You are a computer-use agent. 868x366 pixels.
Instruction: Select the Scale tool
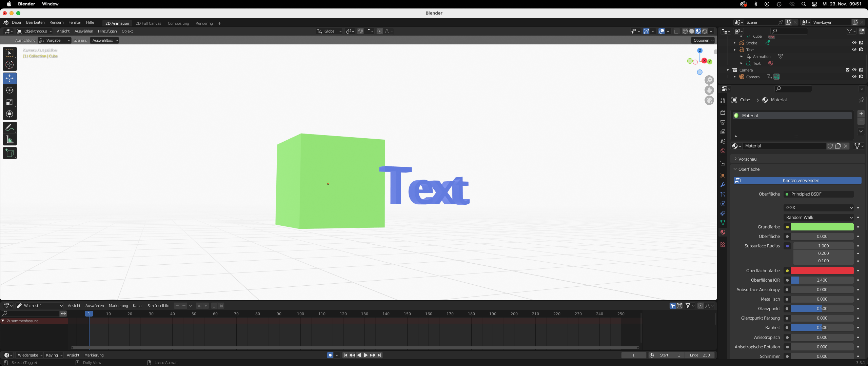(x=9, y=102)
